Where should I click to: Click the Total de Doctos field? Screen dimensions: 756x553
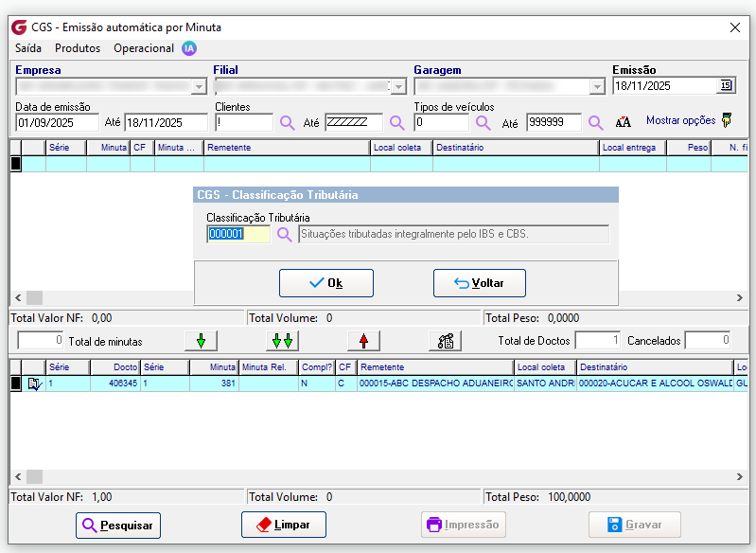point(598,340)
